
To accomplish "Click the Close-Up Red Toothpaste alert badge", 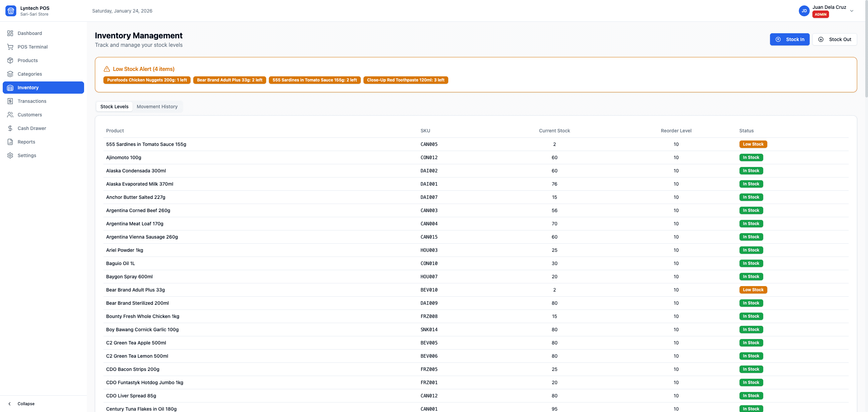I will [406, 80].
